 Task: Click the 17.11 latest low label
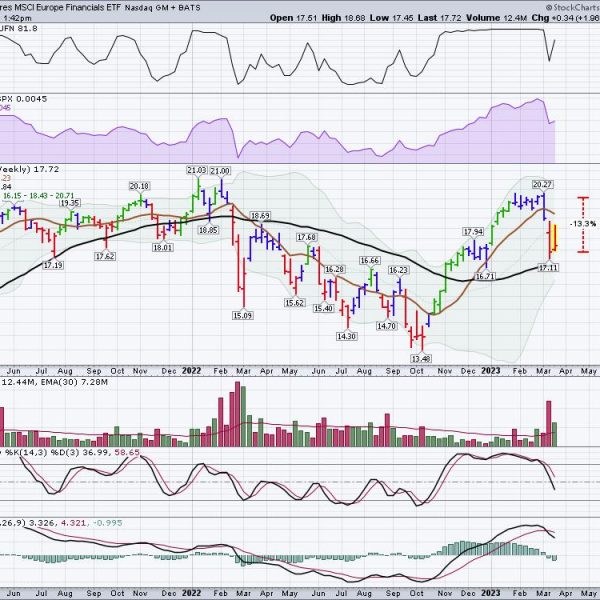click(548, 267)
